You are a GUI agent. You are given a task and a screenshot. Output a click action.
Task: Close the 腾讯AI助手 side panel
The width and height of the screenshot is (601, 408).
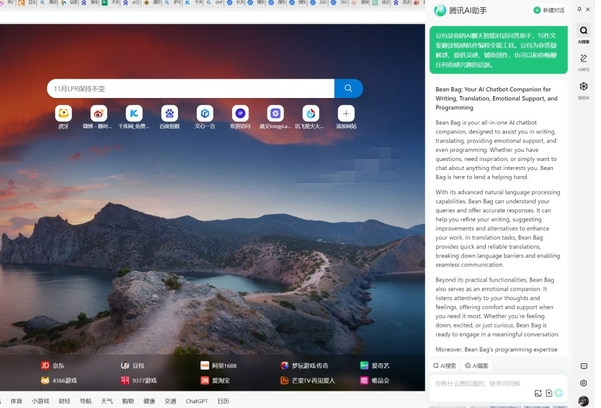pyautogui.click(x=588, y=9)
